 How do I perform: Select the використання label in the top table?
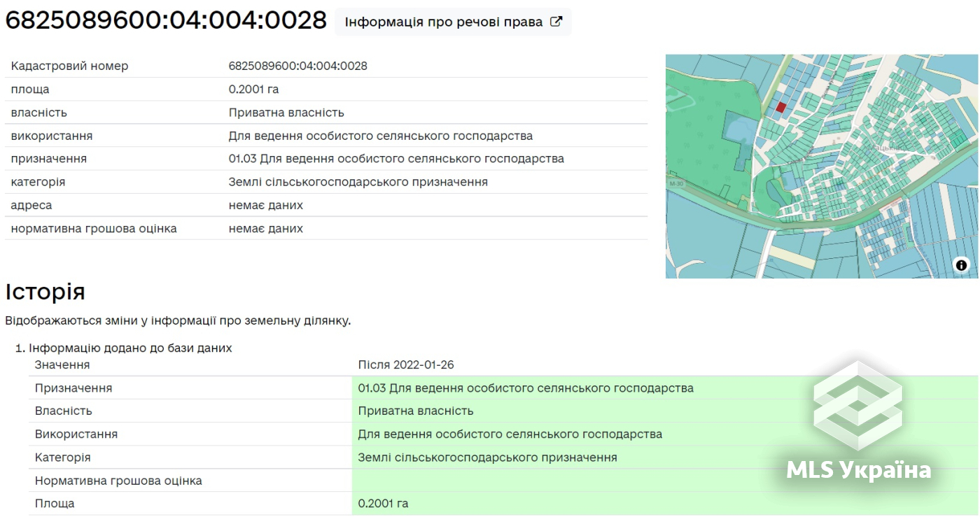(x=52, y=135)
